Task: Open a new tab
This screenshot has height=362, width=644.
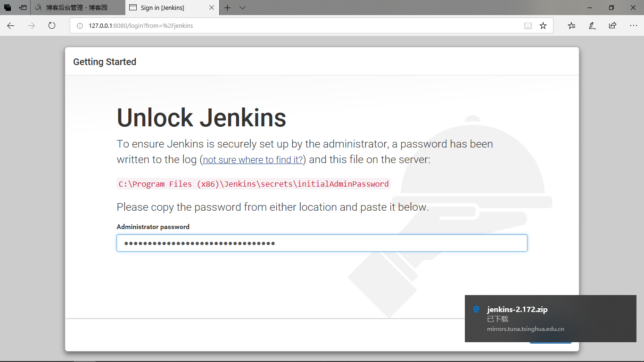Action: [228, 8]
